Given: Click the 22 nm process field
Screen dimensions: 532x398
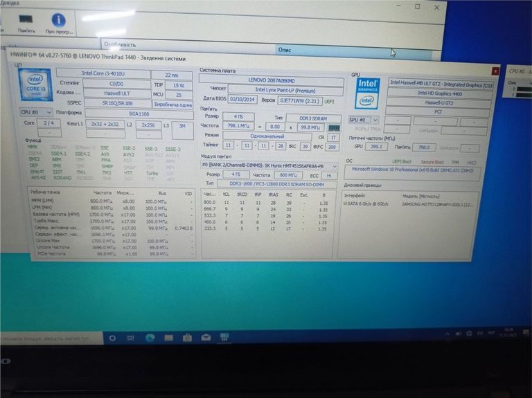Looking at the screenshot, I should [x=172, y=75].
